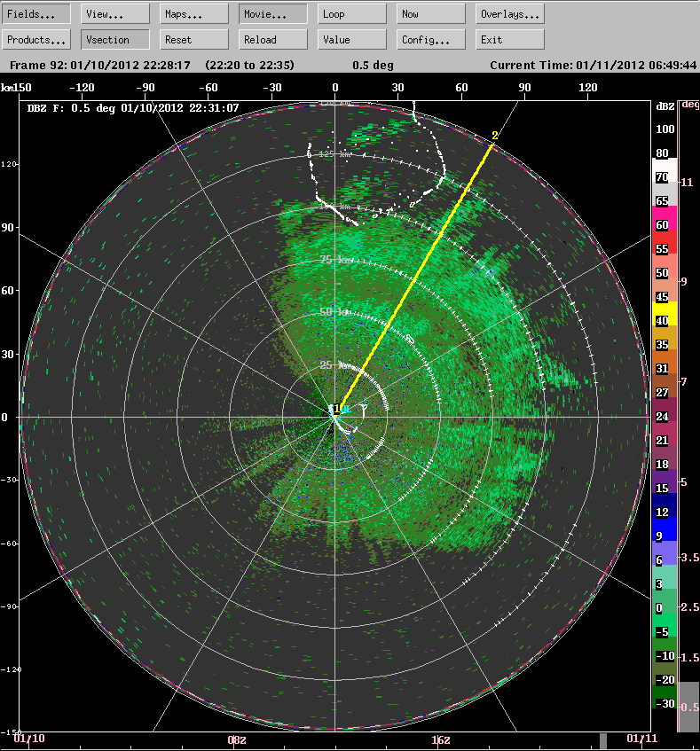Click the 'DBZ F: 0.5 deg' field label
The width and height of the screenshot is (700, 751).
coord(71,108)
